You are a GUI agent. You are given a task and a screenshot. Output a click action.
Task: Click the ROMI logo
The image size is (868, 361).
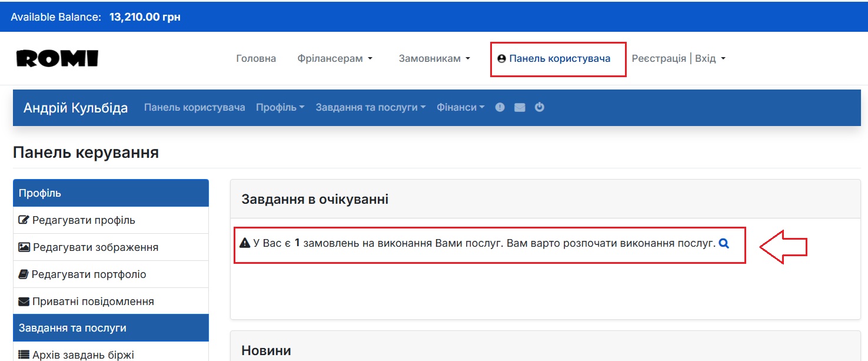click(57, 57)
